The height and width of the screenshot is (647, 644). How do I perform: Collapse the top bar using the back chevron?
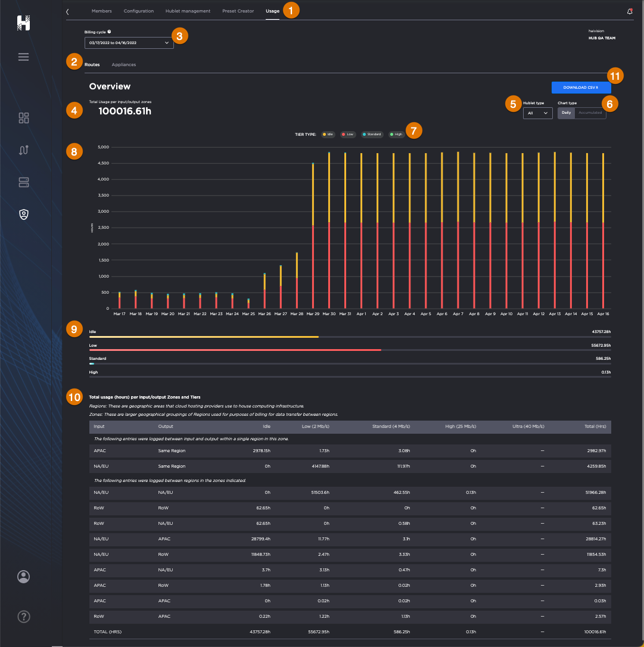pyautogui.click(x=67, y=11)
